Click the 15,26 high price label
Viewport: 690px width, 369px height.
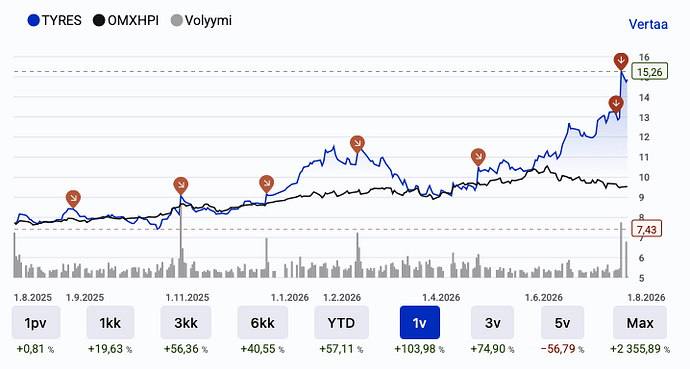(x=650, y=72)
